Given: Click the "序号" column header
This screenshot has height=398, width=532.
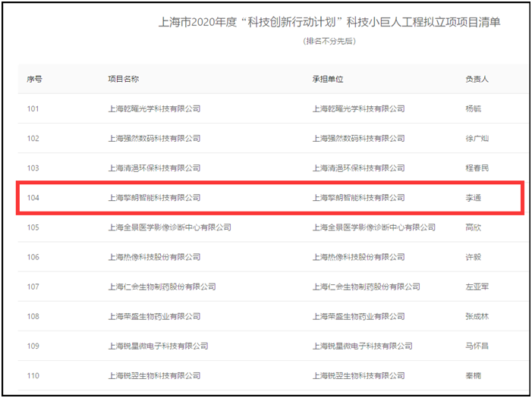Looking at the screenshot, I should pyautogui.click(x=35, y=80).
